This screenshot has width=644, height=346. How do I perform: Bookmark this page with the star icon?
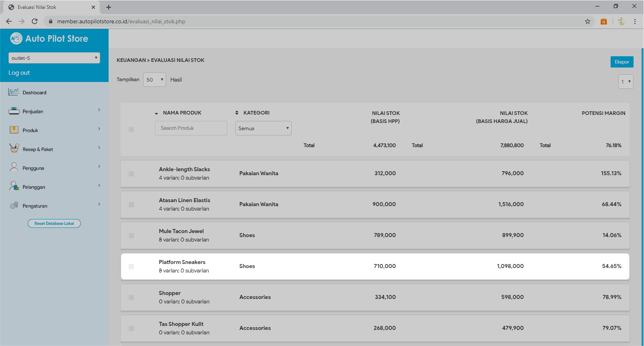pyautogui.click(x=587, y=21)
